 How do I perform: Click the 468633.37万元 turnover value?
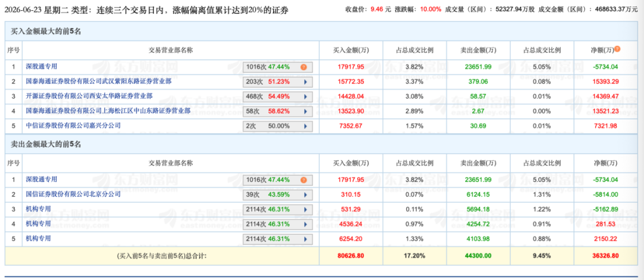click(x=617, y=9)
